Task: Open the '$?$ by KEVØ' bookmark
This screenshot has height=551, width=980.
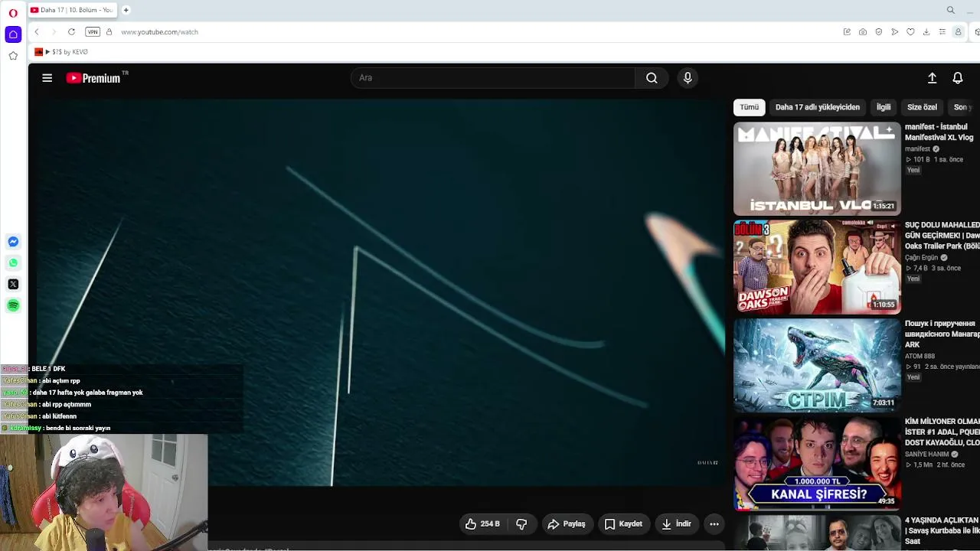Action: point(62,52)
